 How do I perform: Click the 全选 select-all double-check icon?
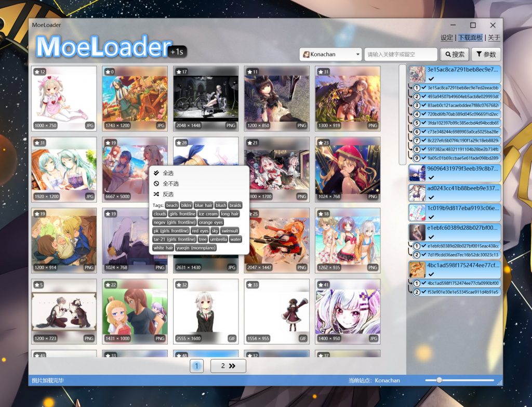tap(156, 173)
